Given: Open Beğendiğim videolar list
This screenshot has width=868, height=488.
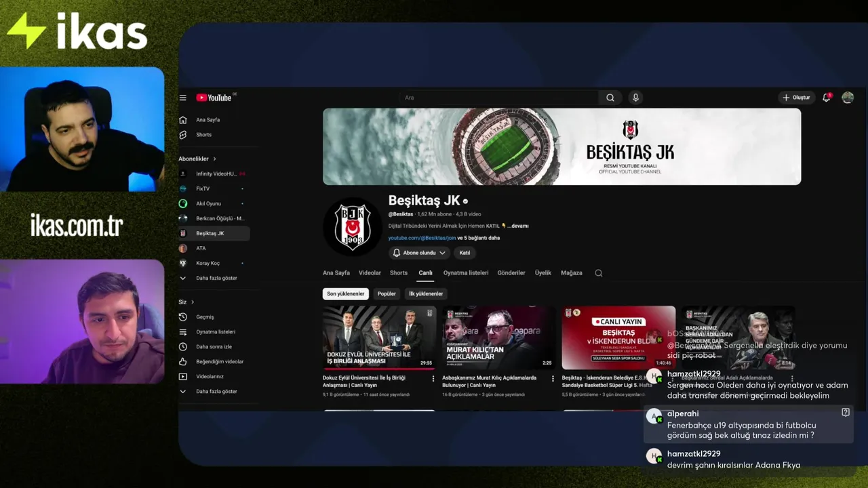Looking at the screenshot, I should 214,361.
